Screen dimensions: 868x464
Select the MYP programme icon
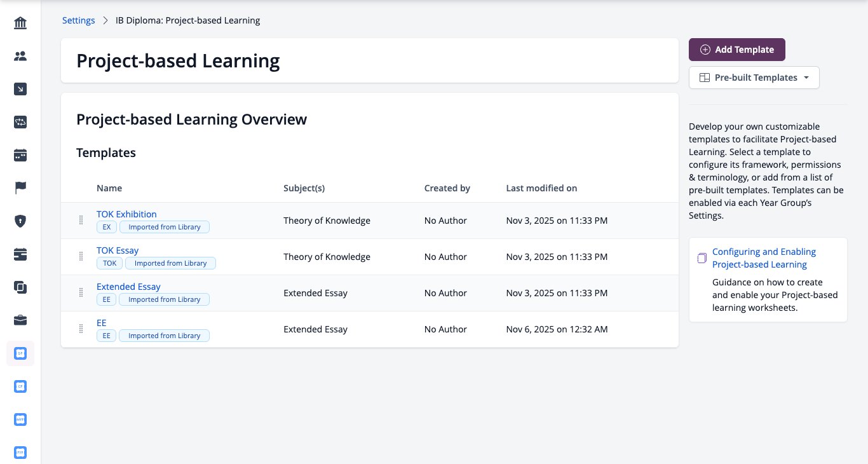pos(20,420)
